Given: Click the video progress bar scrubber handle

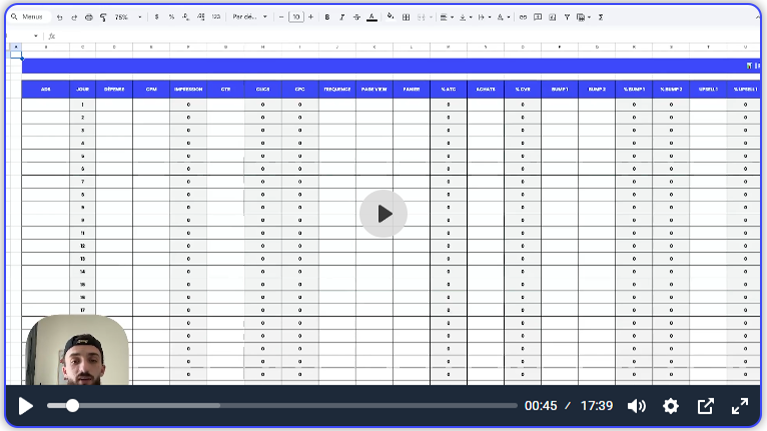Looking at the screenshot, I should pyautogui.click(x=72, y=406).
